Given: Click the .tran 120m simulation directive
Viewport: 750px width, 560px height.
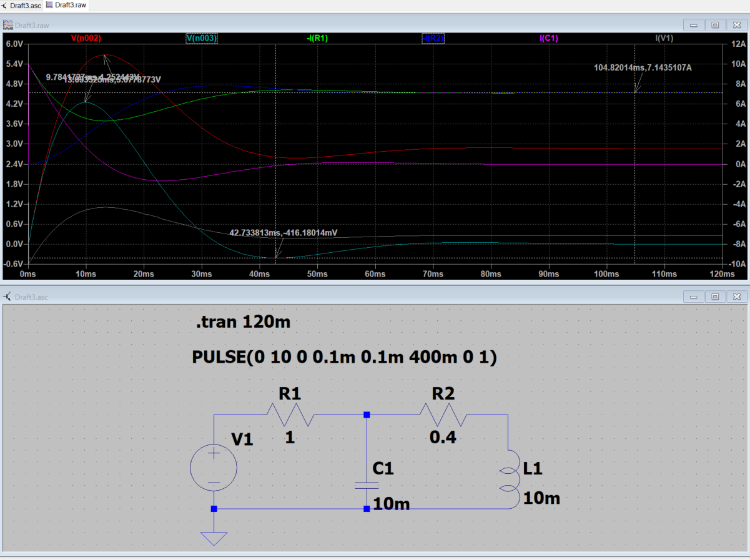Looking at the screenshot, I should point(243,323).
